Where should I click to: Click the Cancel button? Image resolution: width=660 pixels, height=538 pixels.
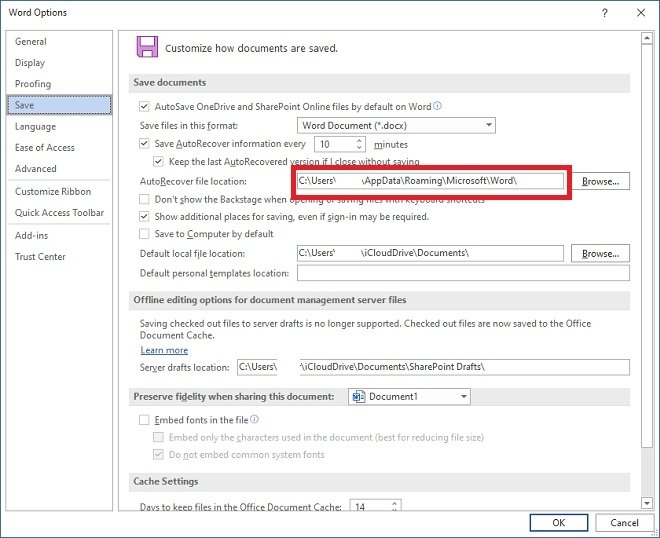point(624,522)
